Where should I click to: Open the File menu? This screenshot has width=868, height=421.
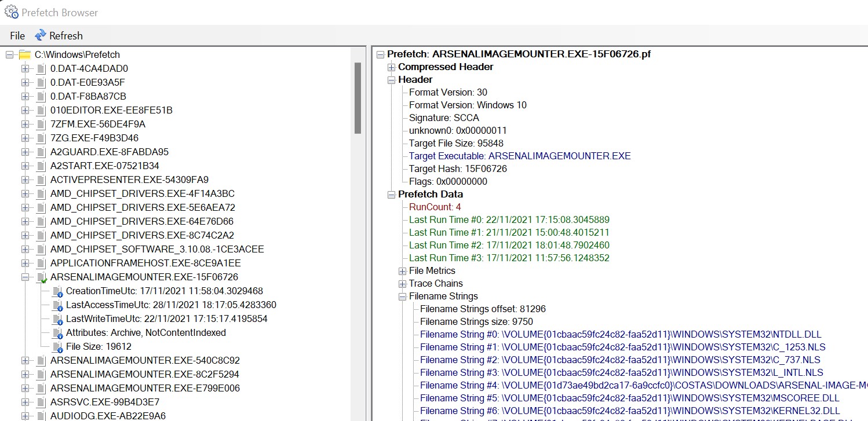(17, 35)
